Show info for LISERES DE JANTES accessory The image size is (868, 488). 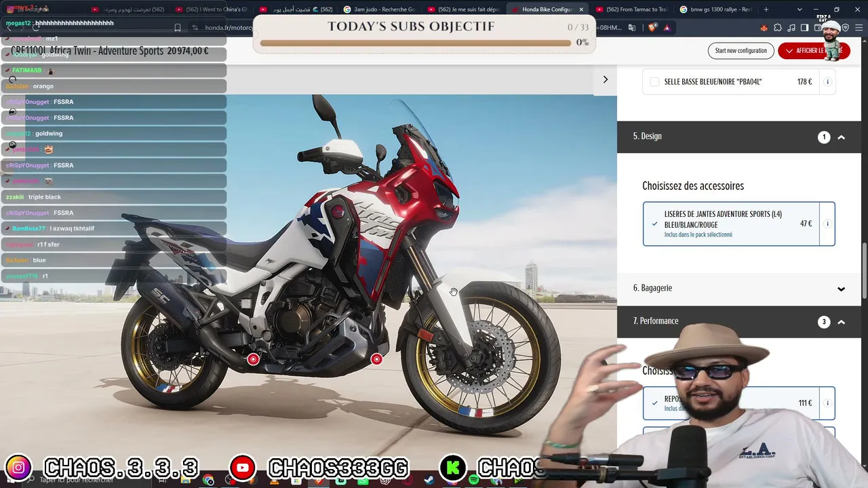pos(827,224)
